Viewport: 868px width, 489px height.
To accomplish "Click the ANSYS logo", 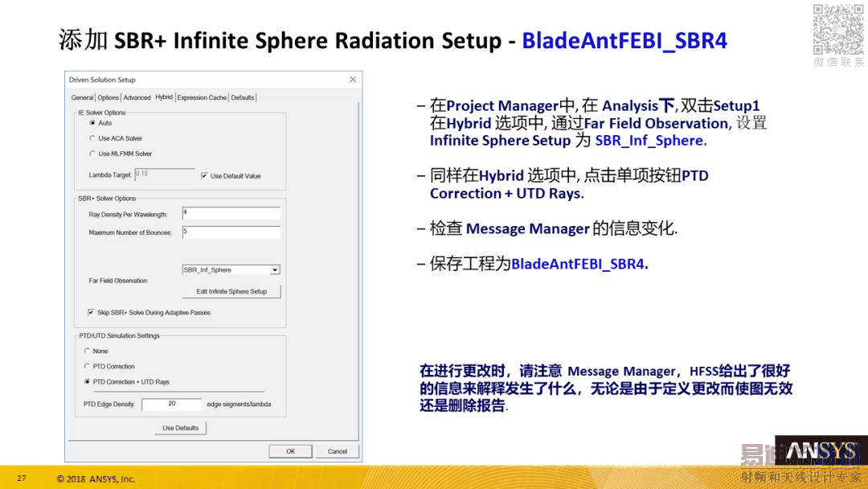I will coord(821,450).
